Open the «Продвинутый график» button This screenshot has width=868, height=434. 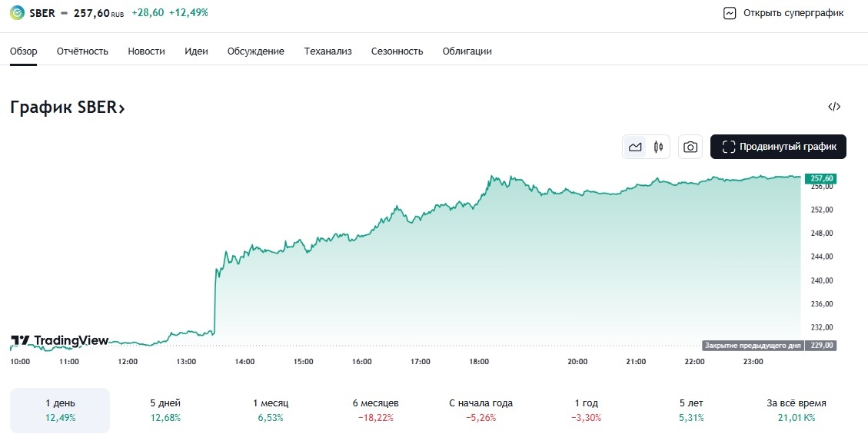tap(778, 147)
